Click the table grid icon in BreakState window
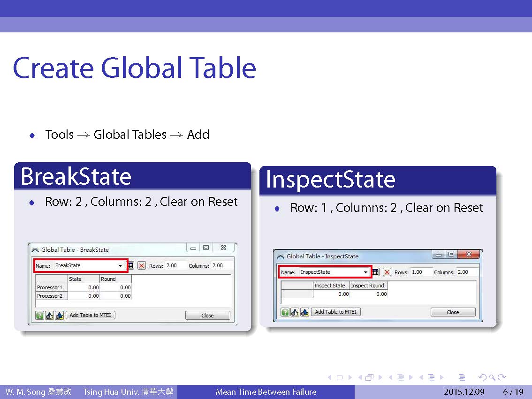Viewport: 532px width, 399px height. (130, 265)
